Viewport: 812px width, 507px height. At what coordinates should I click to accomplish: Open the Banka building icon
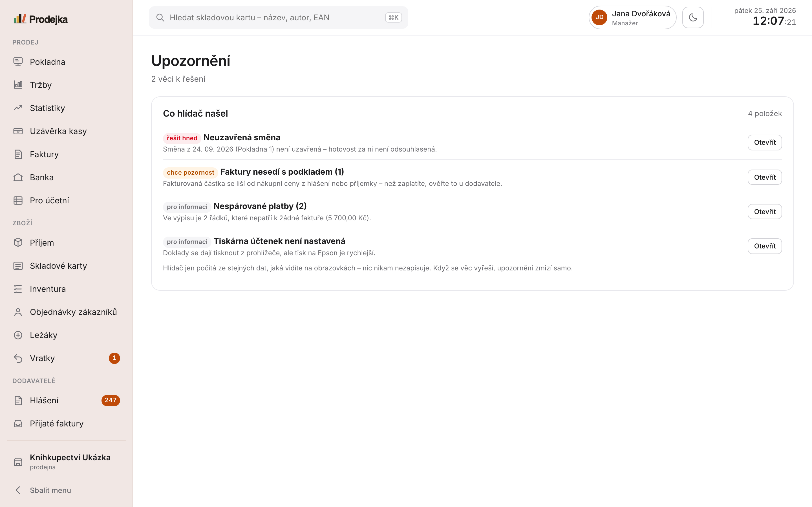tap(18, 177)
